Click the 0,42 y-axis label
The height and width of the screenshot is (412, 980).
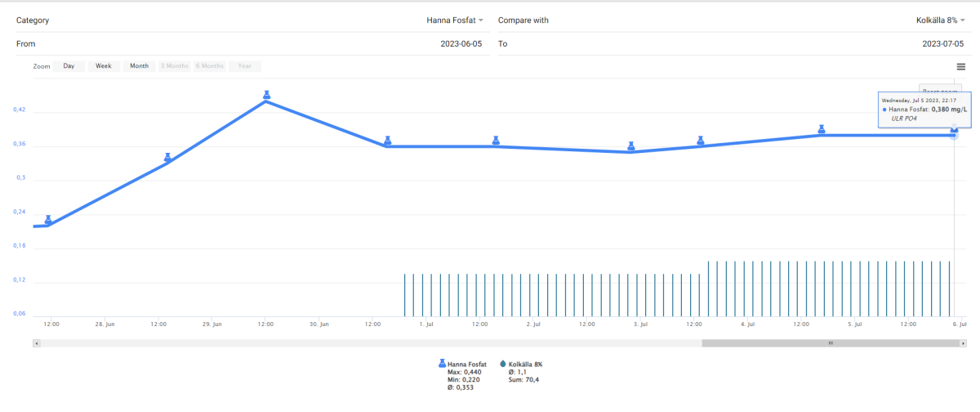[x=20, y=110]
